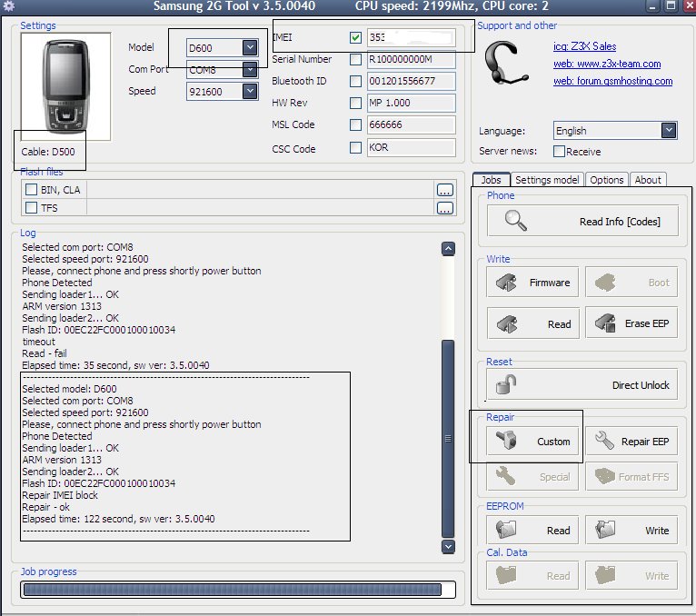The image size is (696, 616).
Task: Click the "Repair IMEI block" log line
Action: click(x=60, y=495)
